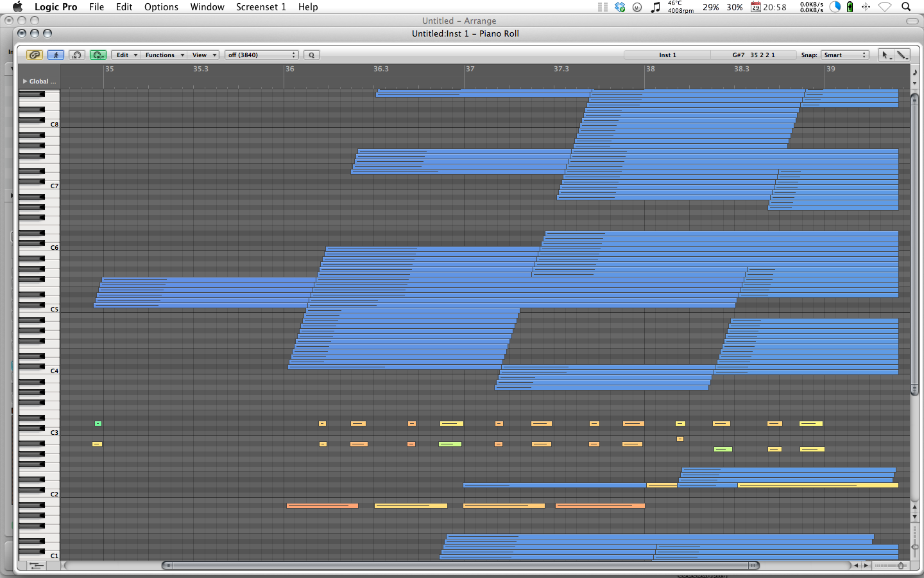This screenshot has width=924, height=578.
Task: Click the Bluetooth menu bar icon
Action: [x=866, y=7]
